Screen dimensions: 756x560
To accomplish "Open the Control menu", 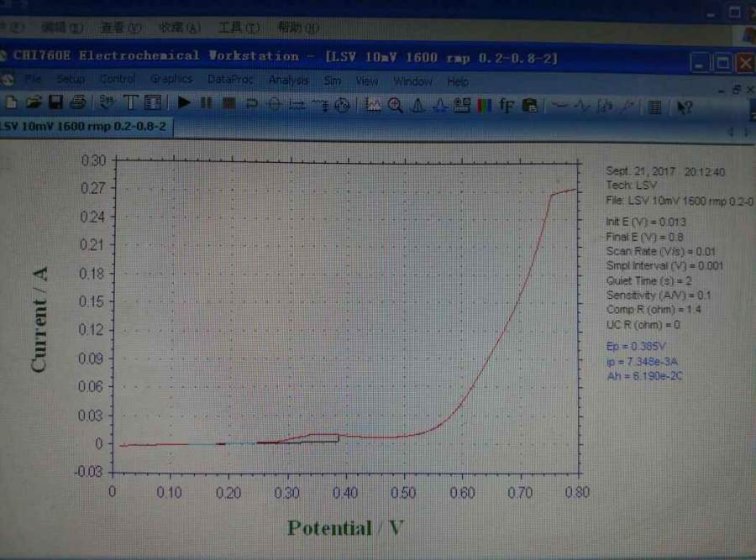I will [118, 79].
